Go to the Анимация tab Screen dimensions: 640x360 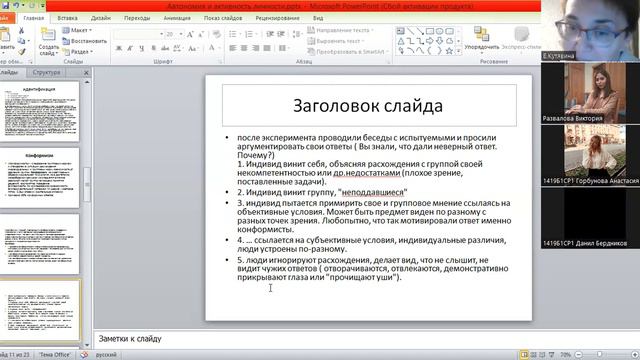coord(177,18)
